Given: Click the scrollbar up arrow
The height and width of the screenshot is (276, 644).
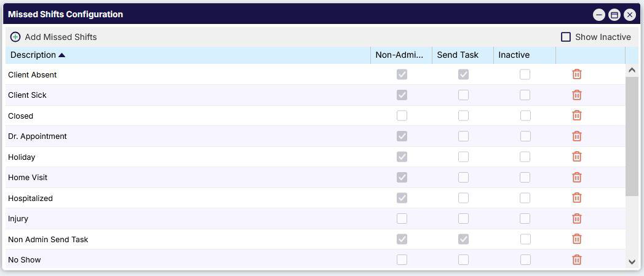Looking at the screenshot, I should (x=632, y=70).
